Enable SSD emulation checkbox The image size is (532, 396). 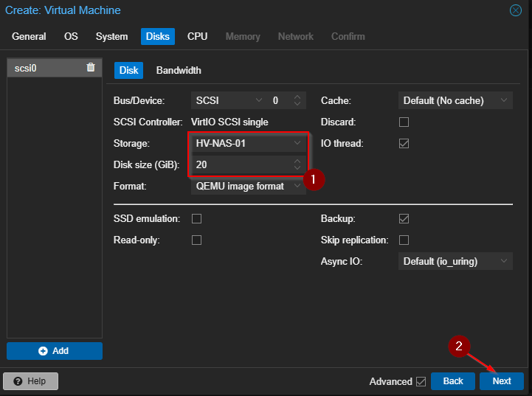(197, 219)
